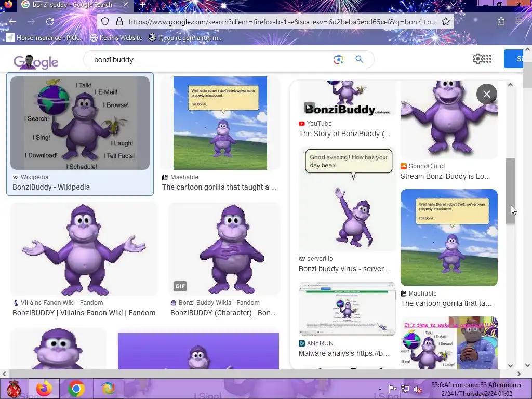Select the Villains Fanon Wiki Bonzi image
Image resolution: width=532 pixels, height=399 pixels.
tap(84, 249)
